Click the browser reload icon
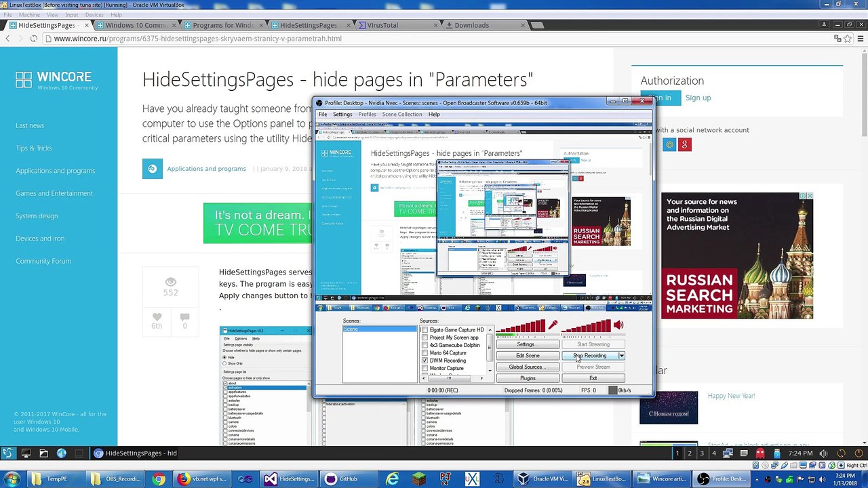 [33, 39]
